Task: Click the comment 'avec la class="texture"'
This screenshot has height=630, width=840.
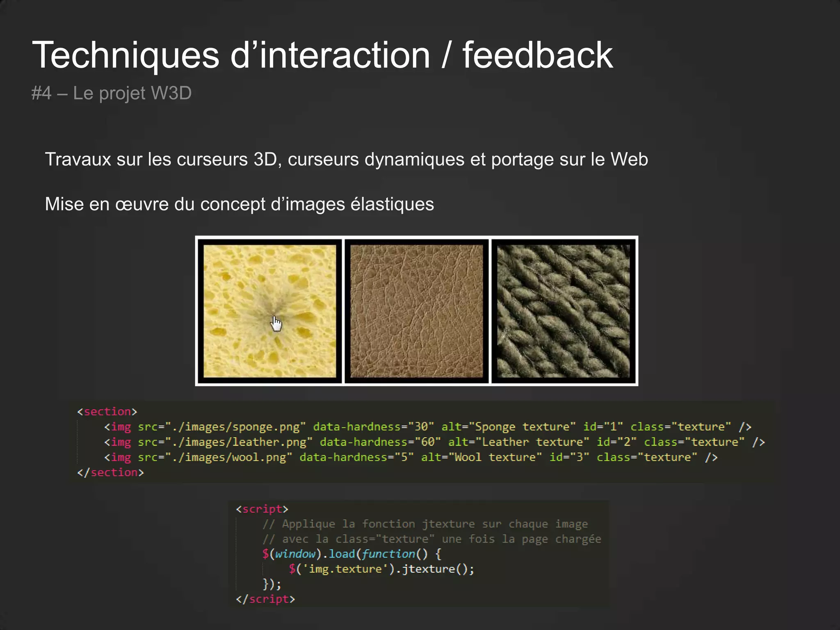Action: (x=432, y=539)
